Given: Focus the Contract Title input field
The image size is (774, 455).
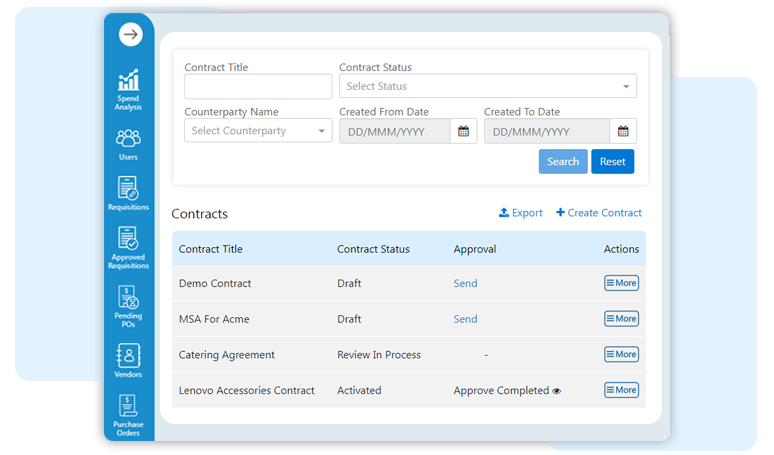Looking at the screenshot, I should 258,86.
